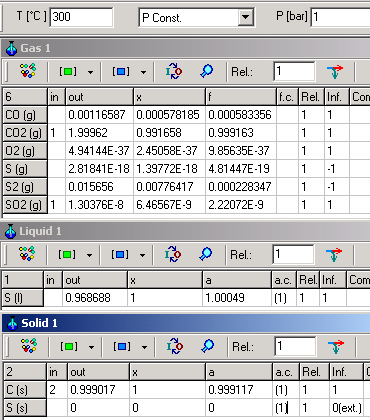The width and height of the screenshot is (370, 420).
Task: Click the T [°C] temperature field
Action: 81,17
